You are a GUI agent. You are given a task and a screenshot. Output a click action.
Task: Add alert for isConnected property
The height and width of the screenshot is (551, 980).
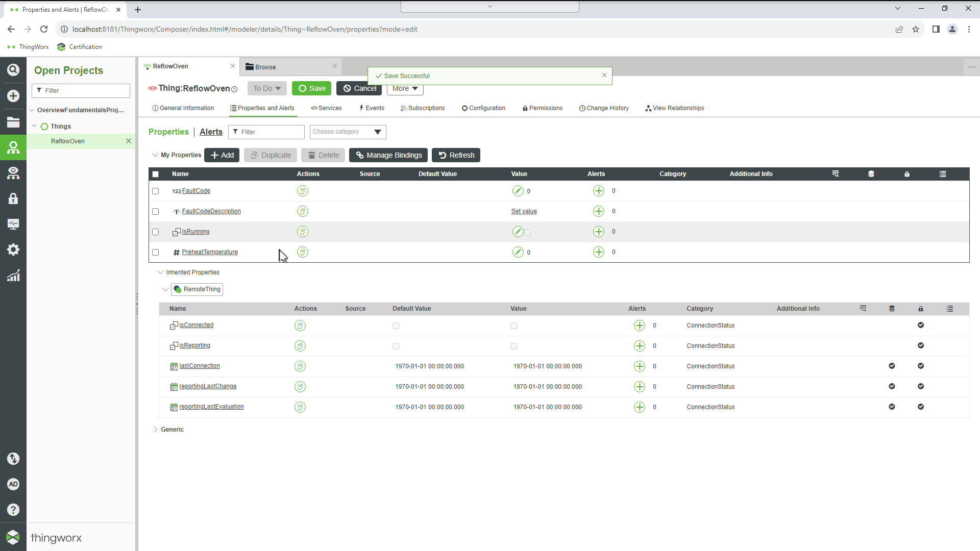coord(639,325)
